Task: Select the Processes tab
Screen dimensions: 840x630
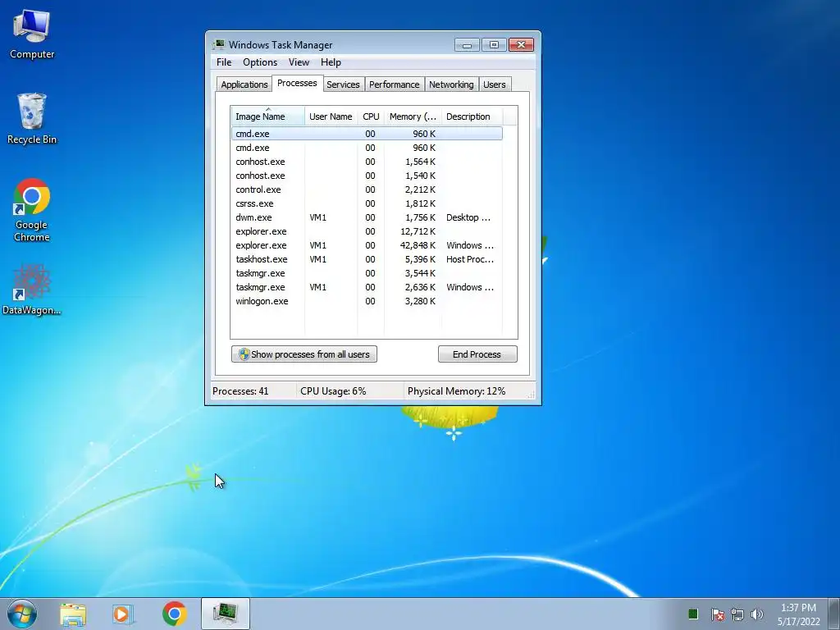Action: pyautogui.click(x=297, y=83)
